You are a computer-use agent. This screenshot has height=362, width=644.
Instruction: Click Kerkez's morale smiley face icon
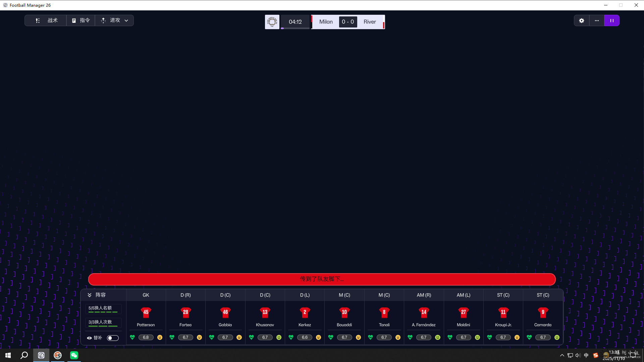(318, 337)
